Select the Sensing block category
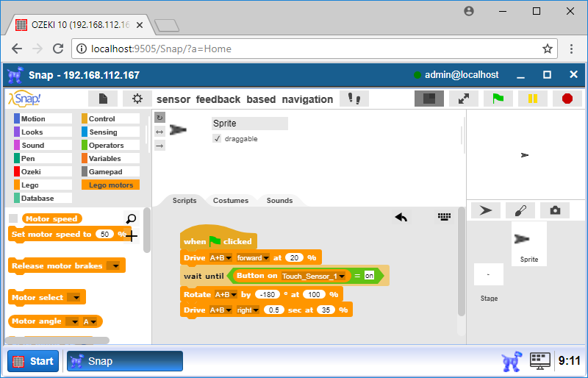 click(111, 132)
